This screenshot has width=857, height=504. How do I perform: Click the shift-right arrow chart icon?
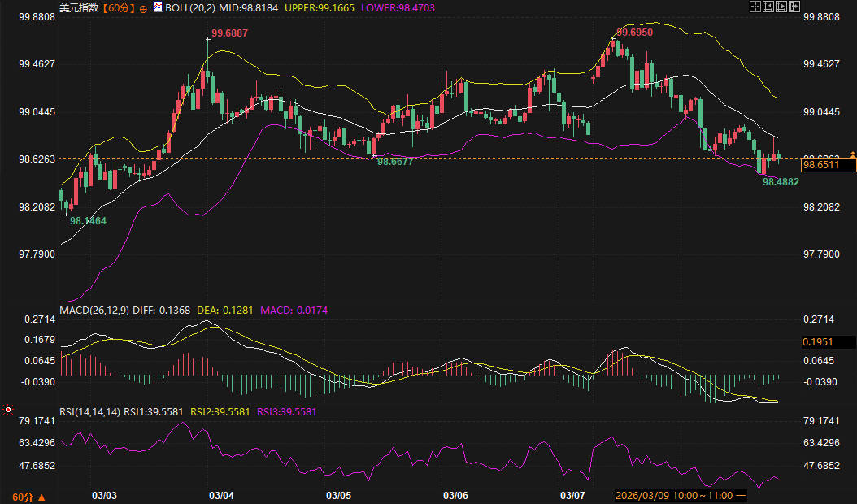pos(795,7)
